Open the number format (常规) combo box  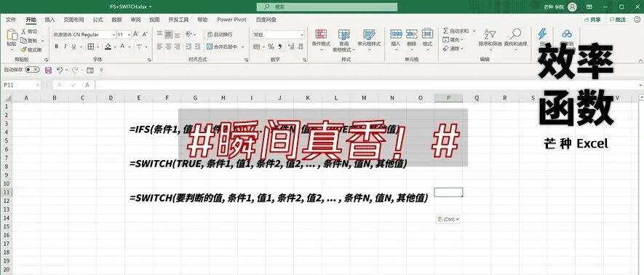click(x=278, y=35)
